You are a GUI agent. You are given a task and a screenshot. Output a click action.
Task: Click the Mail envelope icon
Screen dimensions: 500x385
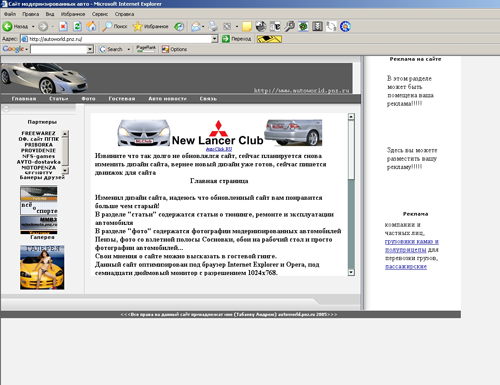(x=196, y=26)
